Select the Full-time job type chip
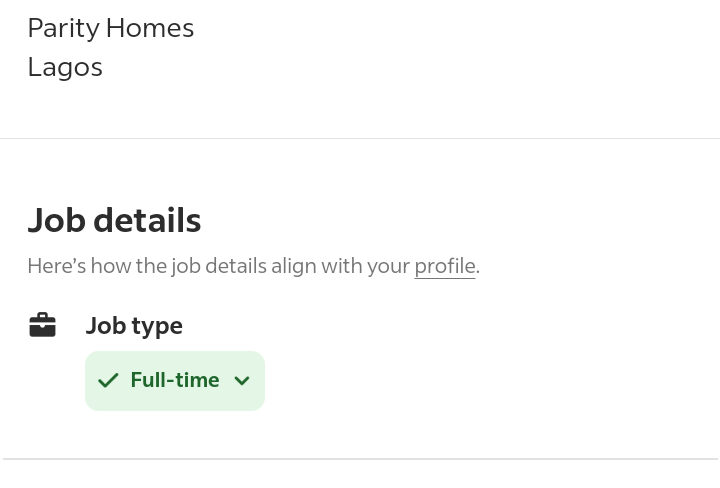Viewport: 720px width, 488px height. (175, 381)
